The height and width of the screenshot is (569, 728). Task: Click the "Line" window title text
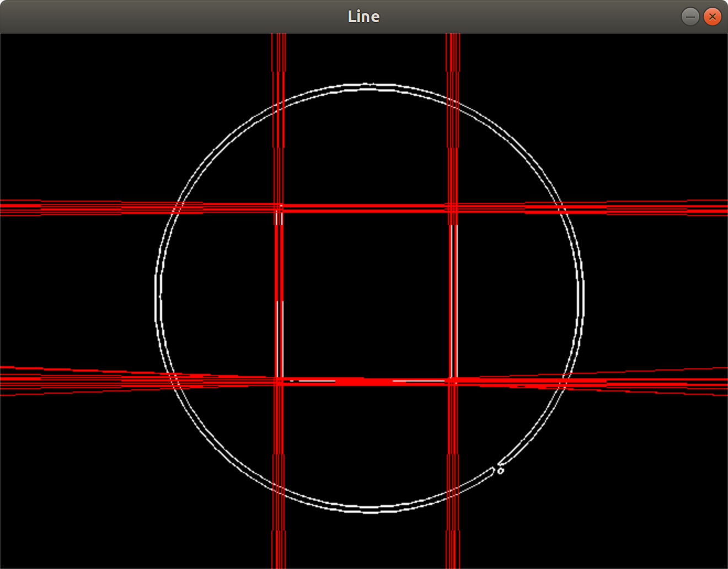click(x=363, y=17)
